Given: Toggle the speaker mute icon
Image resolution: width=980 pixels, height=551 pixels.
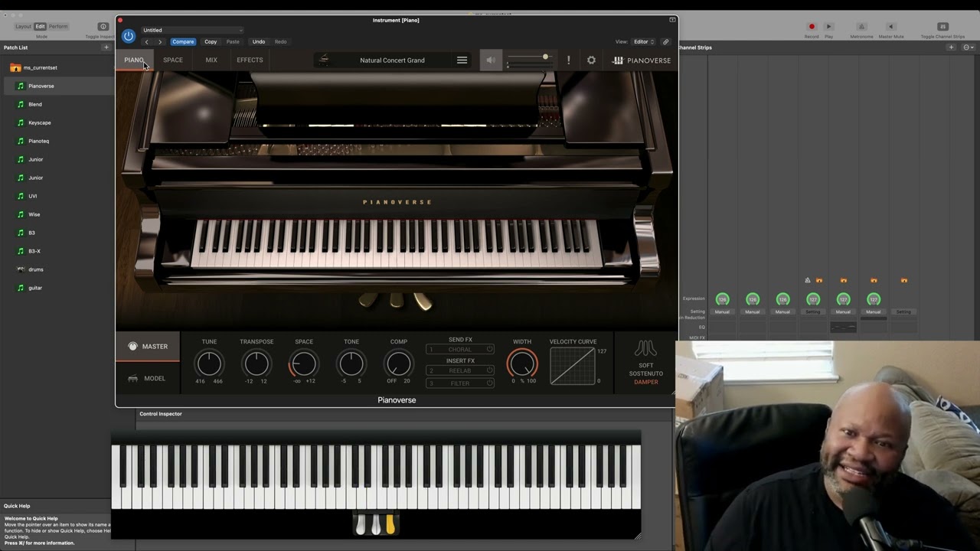Looking at the screenshot, I should point(491,60).
